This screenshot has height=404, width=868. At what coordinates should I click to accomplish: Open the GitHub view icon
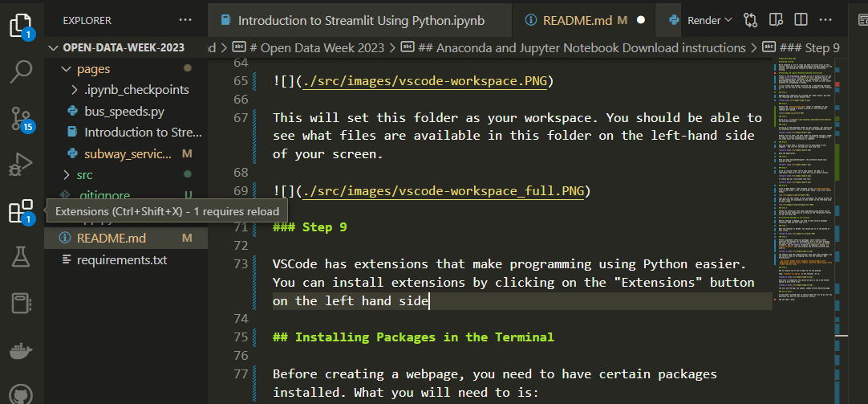pyautogui.click(x=22, y=394)
